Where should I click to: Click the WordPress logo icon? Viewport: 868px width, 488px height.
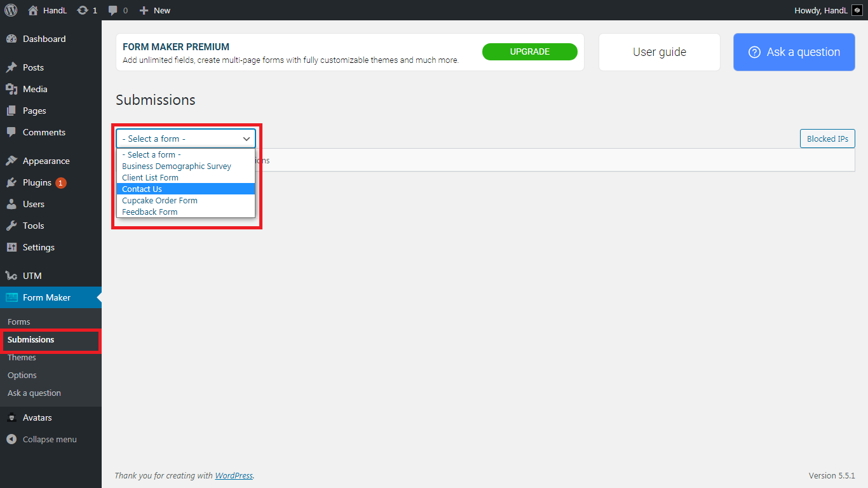tap(11, 10)
